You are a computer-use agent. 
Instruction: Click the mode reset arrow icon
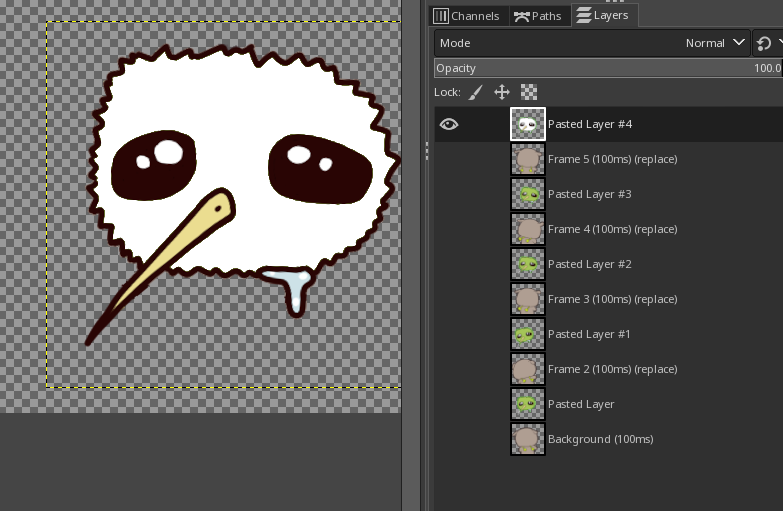coord(764,43)
